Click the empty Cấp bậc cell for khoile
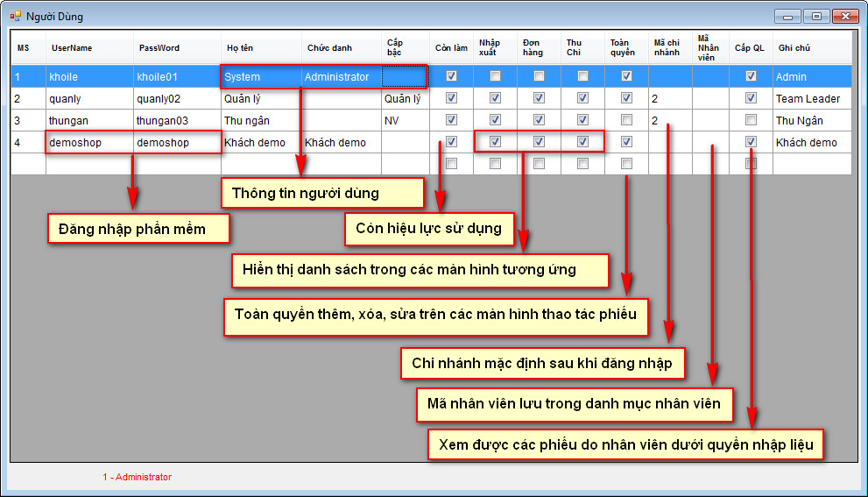Image resolution: width=868 pixels, height=497 pixels. pos(406,76)
